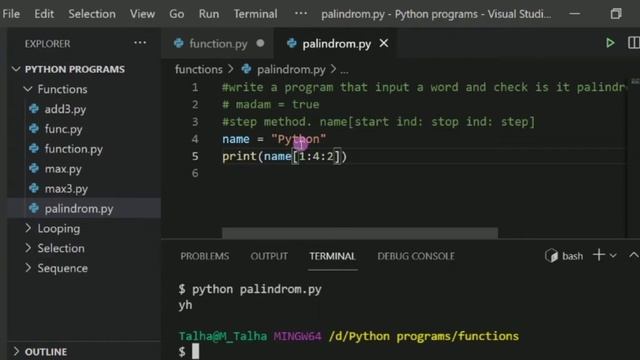Open the File menu
Viewport: 640px width, 360px height.
pyautogui.click(x=11, y=14)
